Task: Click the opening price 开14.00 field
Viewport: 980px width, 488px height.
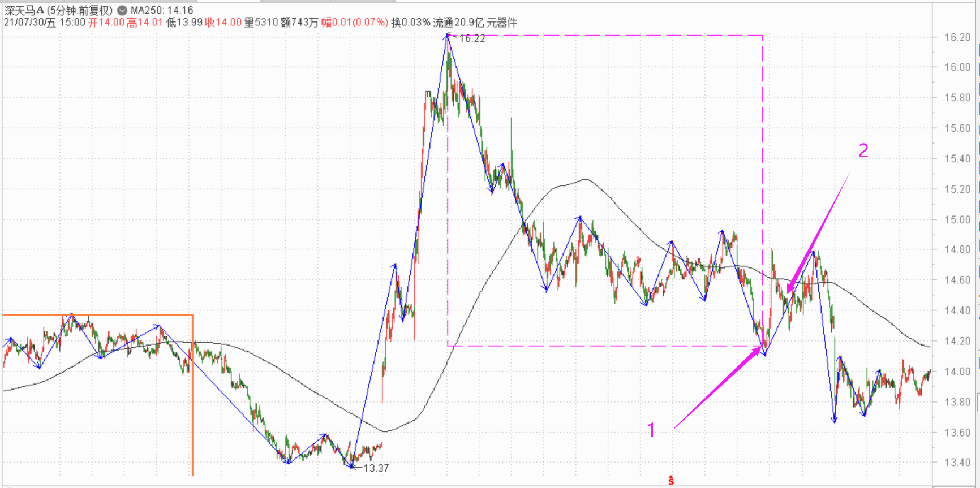Action: click(106, 23)
